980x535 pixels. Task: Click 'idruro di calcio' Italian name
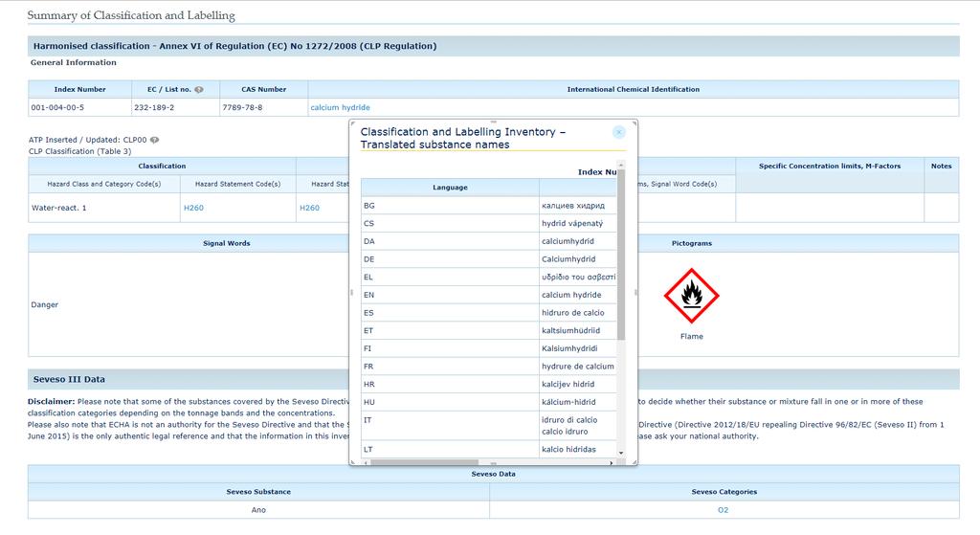point(569,420)
